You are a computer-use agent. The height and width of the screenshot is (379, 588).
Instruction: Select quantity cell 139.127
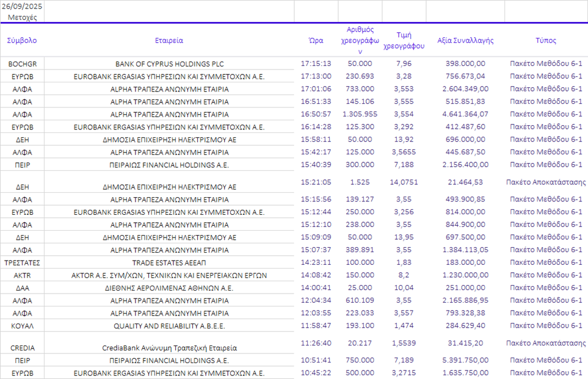coord(360,199)
